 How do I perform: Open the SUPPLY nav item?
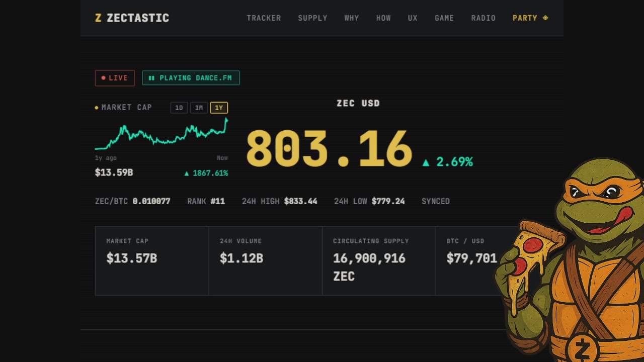point(312,18)
